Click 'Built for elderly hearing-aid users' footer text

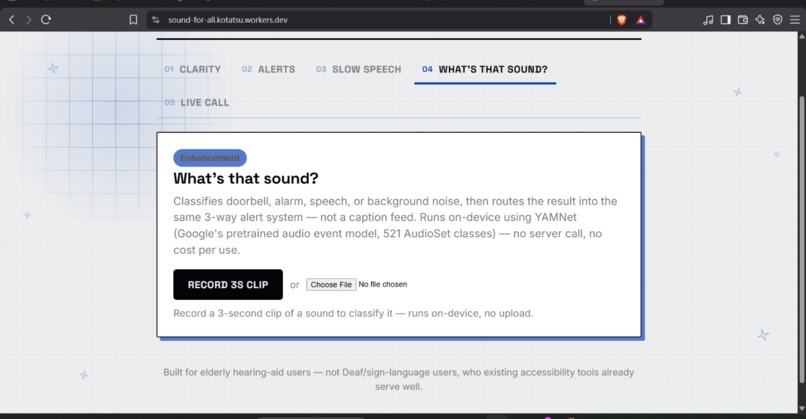pos(398,379)
